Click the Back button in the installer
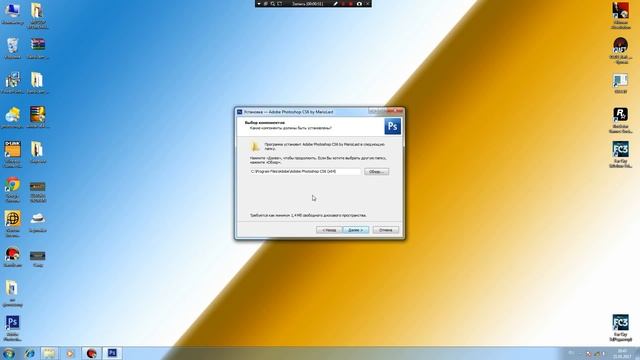640x360 pixels. [x=329, y=230]
